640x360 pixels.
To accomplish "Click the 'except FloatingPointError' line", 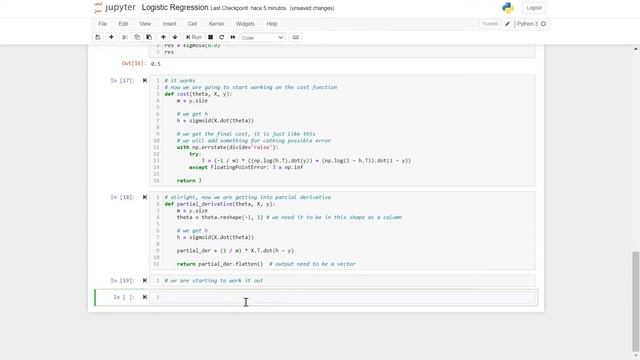I will point(246,167).
